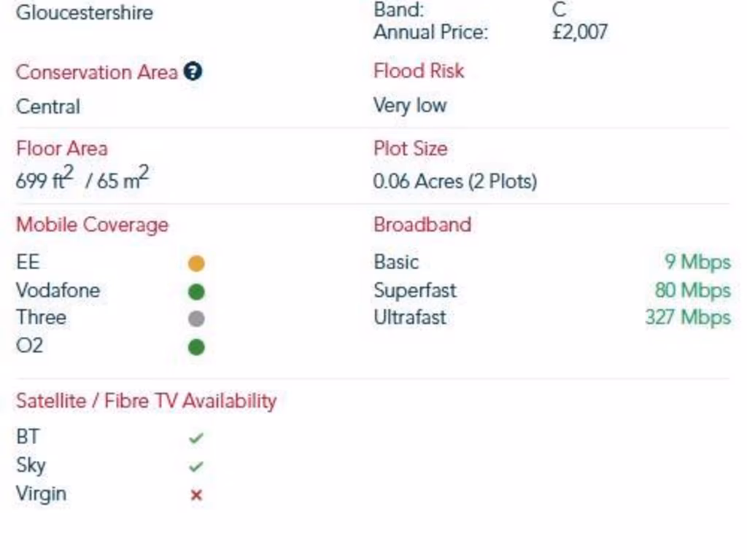Click the orange EE coverage dot
The width and height of the screenshot is (747, 560).
click(196, 263)
